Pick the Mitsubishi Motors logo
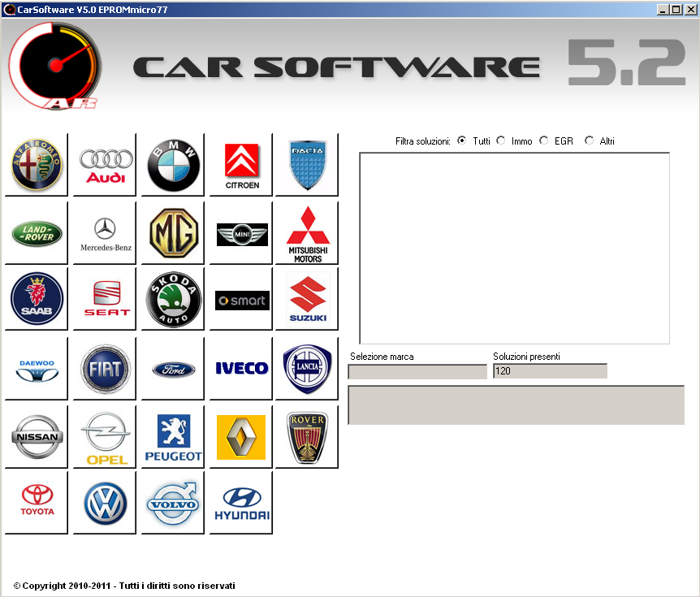Viewport: 700px width, 597px height. [307, 232]
